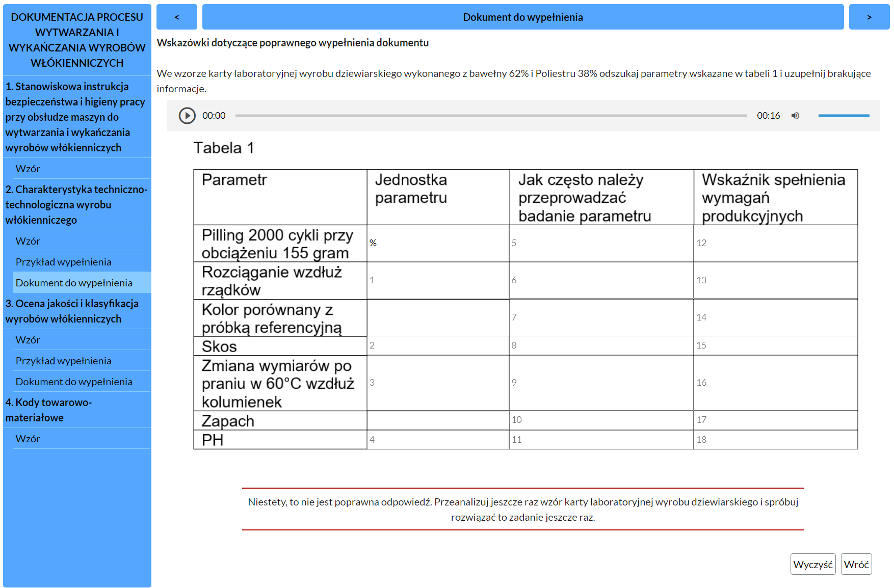Viewport: 894px width, 588px height.
Task: Adjust the audio volume slider
Action: [844, 116]
